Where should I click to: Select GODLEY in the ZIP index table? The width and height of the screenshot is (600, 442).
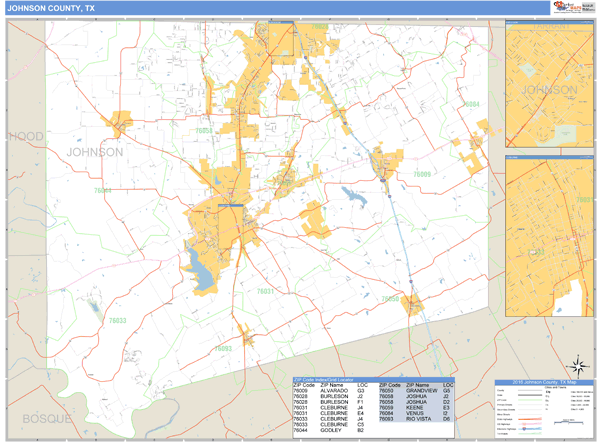tap(331, 430)
